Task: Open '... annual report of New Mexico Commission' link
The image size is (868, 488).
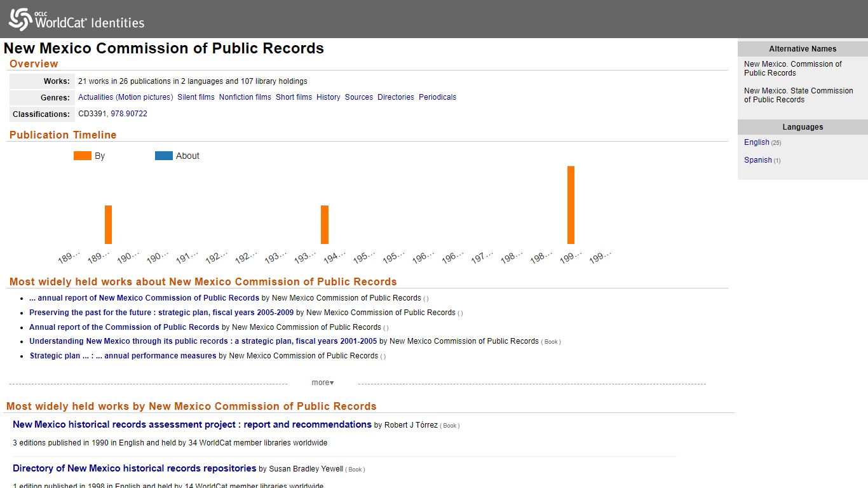Action: point(144,298)
